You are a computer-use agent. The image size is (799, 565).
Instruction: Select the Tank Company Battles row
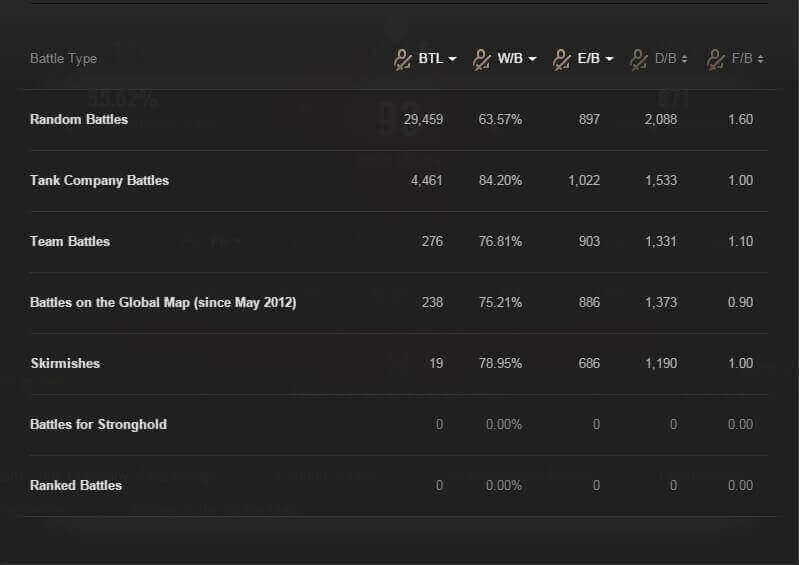pyautogui.click(x=399, y=181)
